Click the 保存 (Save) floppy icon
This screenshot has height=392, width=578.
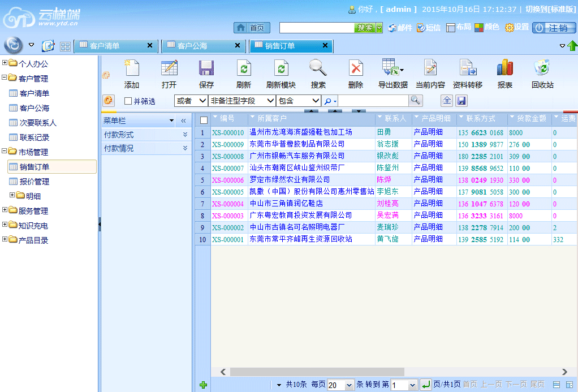point(206,68)
